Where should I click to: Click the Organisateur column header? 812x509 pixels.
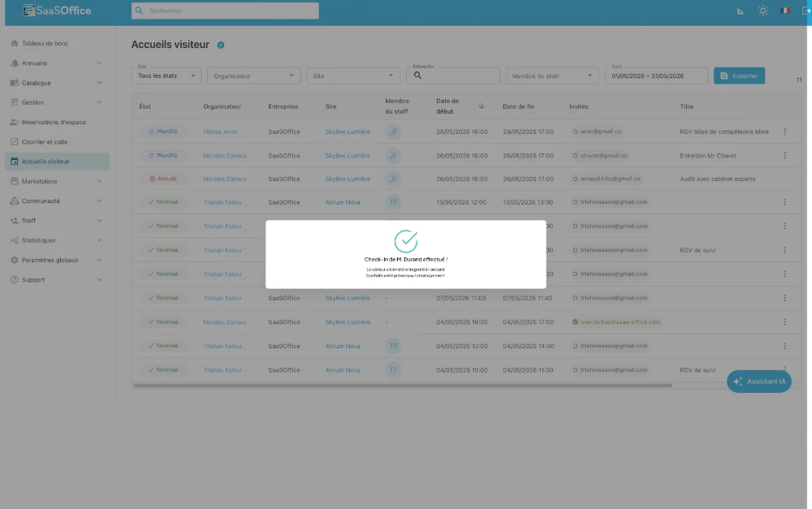(x=222, y=106)
